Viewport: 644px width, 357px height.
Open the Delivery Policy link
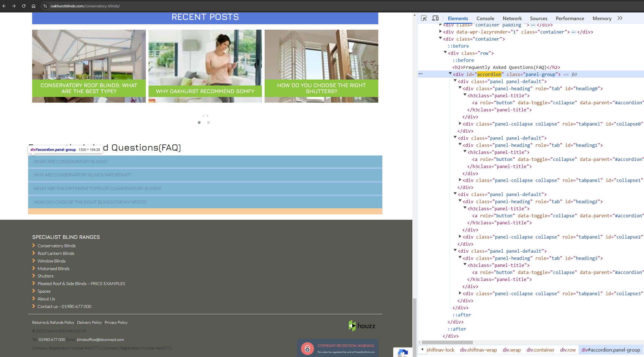[89, 322]
